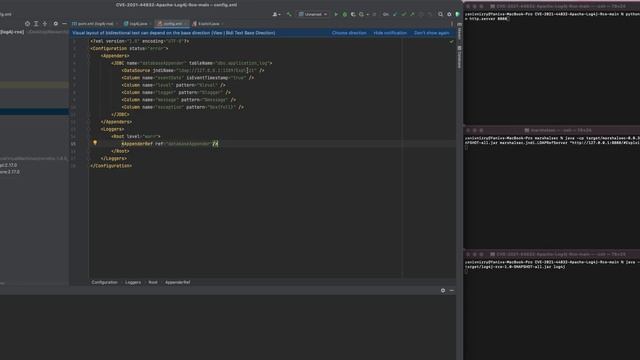The width and height of the screenshot is (640, 360).
Task: Select opened file target icon in project panel
Action: [x=27, y=24]
